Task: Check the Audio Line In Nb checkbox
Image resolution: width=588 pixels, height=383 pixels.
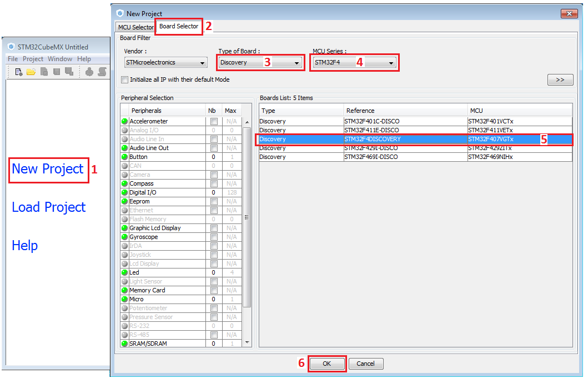Action: 214,140
